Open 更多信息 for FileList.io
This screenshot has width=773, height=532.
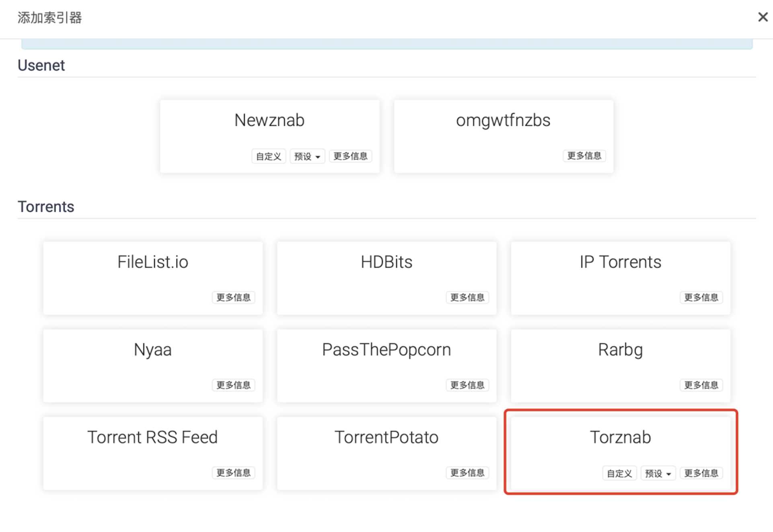tap(233, 297)
